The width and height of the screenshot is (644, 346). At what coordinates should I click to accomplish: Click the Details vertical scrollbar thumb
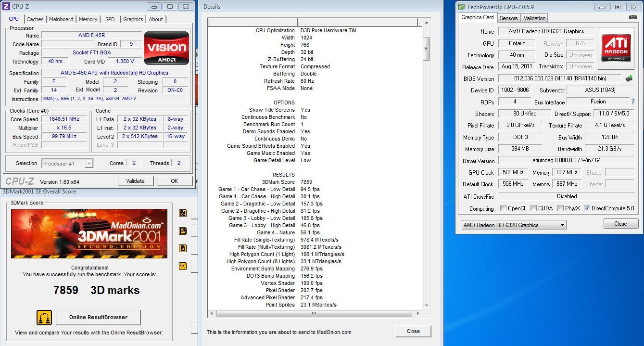coord(426,49)
